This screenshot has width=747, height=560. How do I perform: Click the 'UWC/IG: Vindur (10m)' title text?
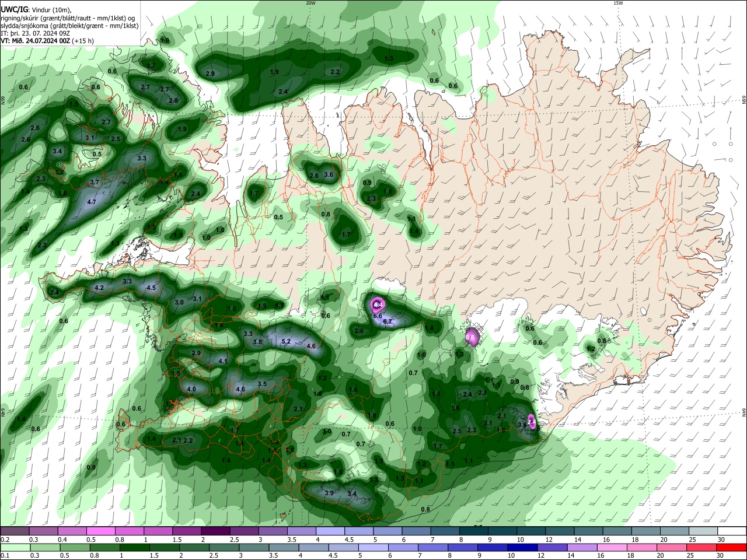36,10
